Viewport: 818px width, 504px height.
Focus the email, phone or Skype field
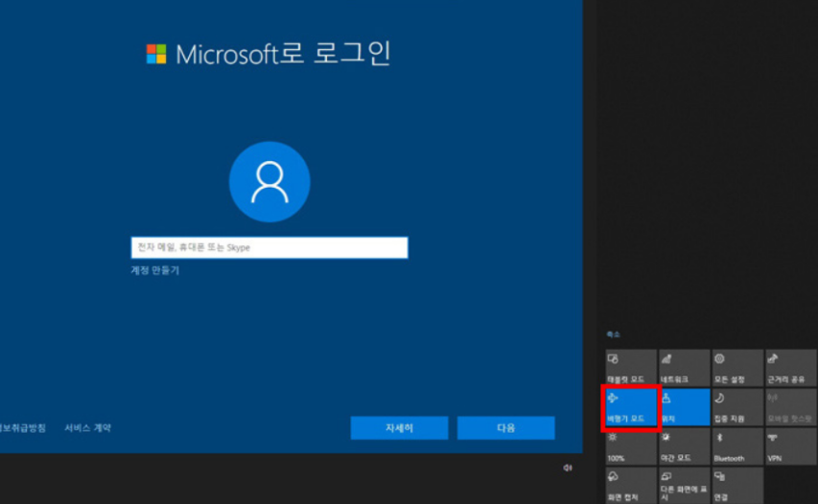(269, 247)
